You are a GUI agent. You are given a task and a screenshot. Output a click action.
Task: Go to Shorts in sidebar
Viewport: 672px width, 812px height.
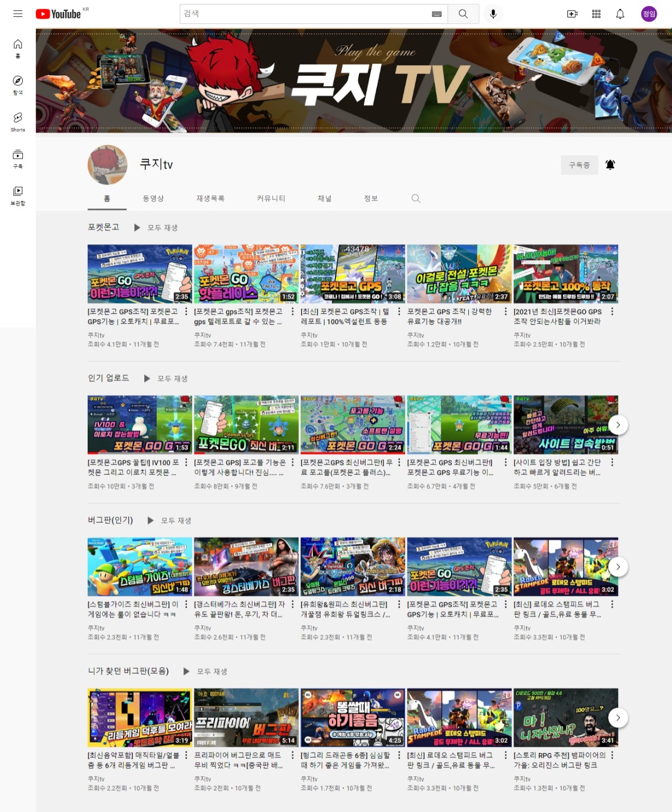tap(18, 121)
